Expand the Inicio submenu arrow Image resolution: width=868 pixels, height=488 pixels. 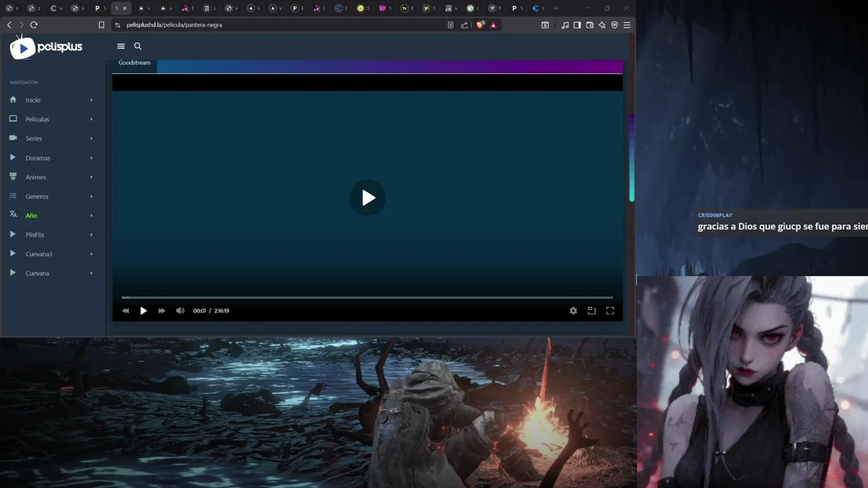[x=92, y=100]
